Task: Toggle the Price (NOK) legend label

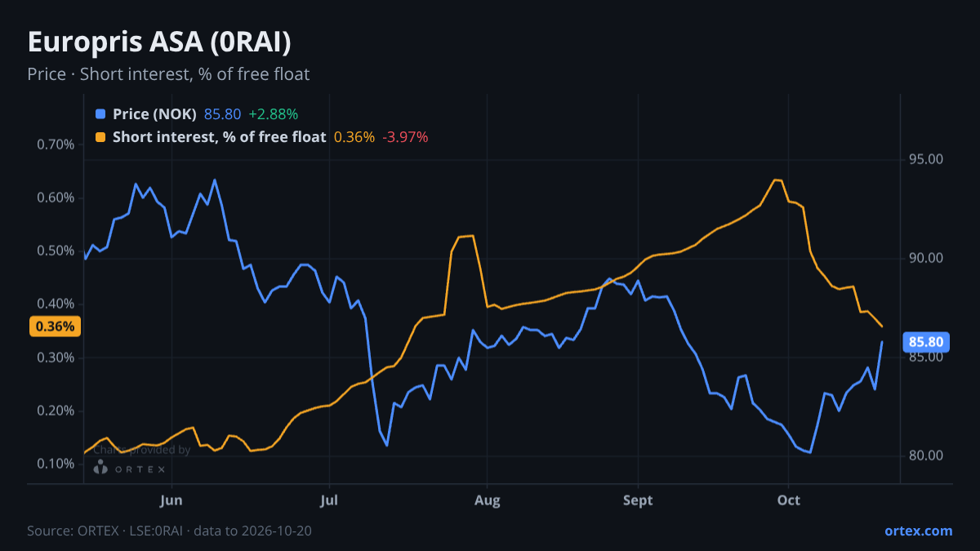Action: point(154,114)
